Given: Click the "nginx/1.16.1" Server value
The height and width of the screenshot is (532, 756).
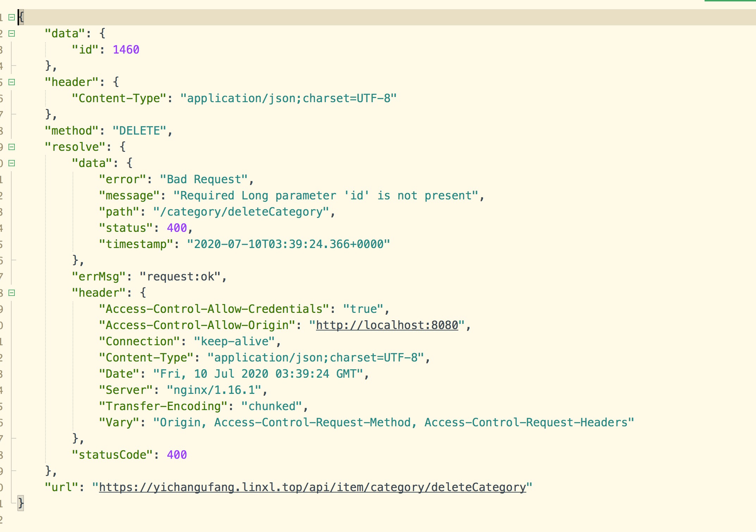Looking at the screenshot, I should [x=214, y=390].
